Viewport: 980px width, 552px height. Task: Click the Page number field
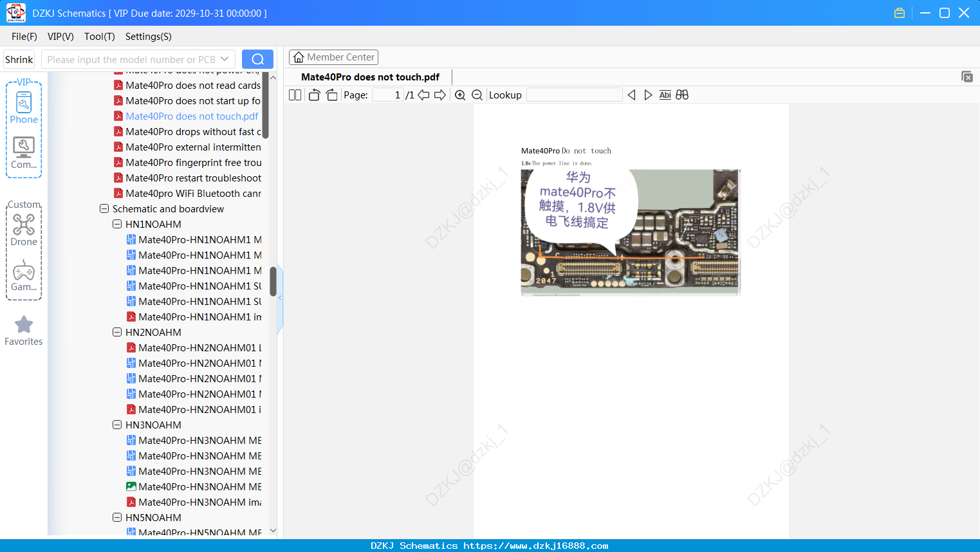[x=388, y=95]
